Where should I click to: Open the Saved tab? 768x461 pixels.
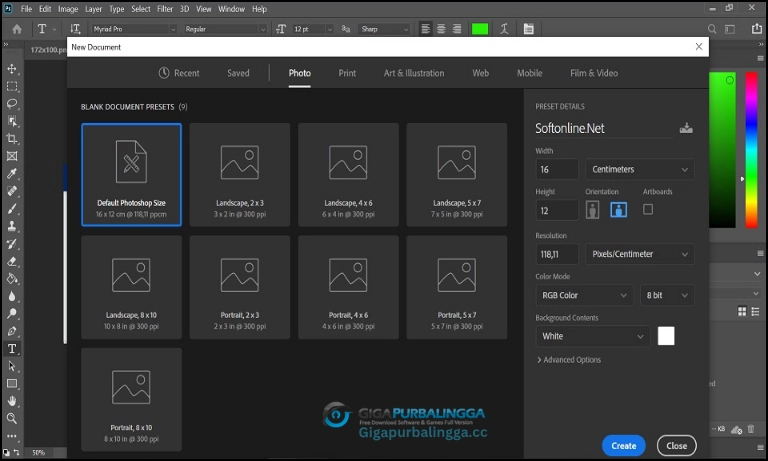tap(238, 73)
